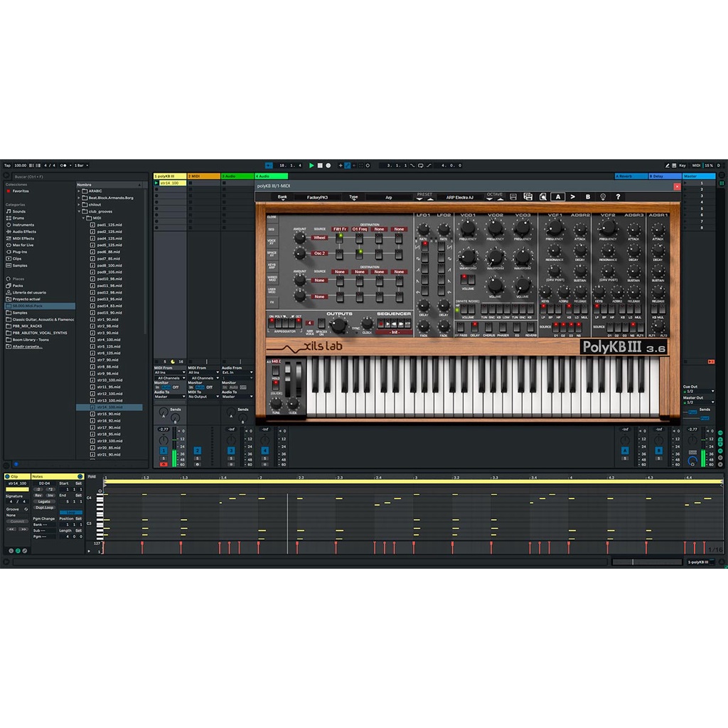Image resolution: width=728 pixels, height=728 pixels.
Task: Stop playback with the transport Stop button
Action: point(320,165)
